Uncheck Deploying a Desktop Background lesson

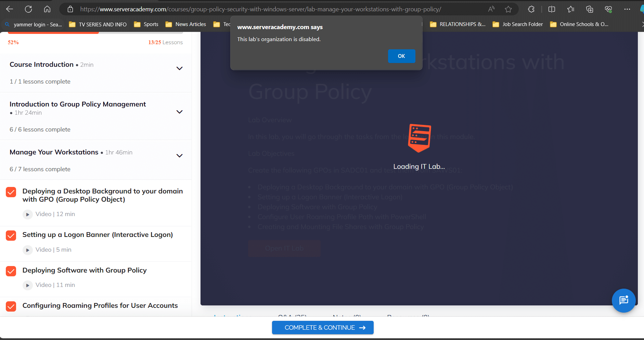click(11, 192)
